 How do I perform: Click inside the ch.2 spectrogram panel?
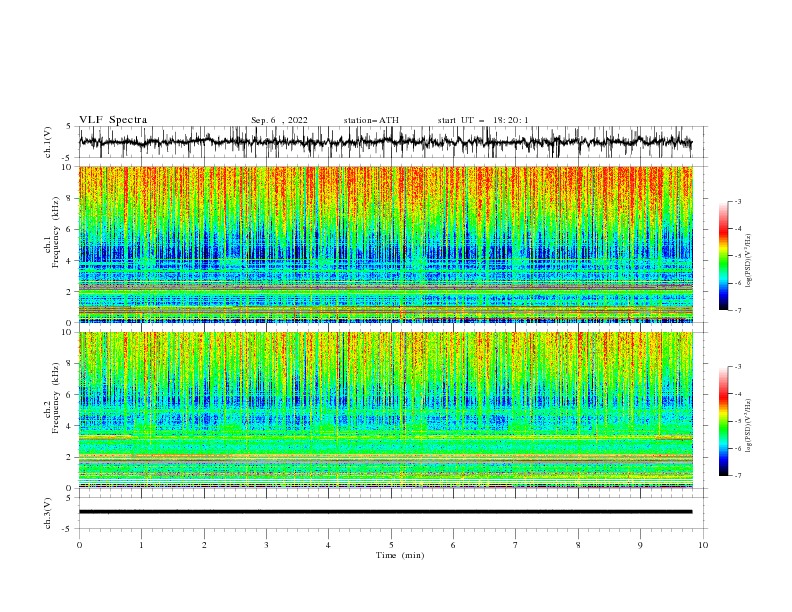click(x=385, y=410)
